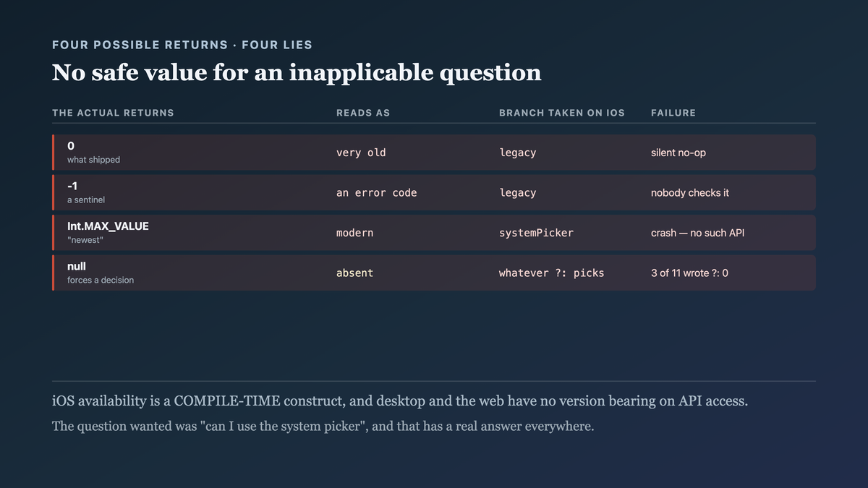This screenshot has width=868, height=488.
Task: Click the 'crash — no such API' cell
Action: tap(697, 233)
